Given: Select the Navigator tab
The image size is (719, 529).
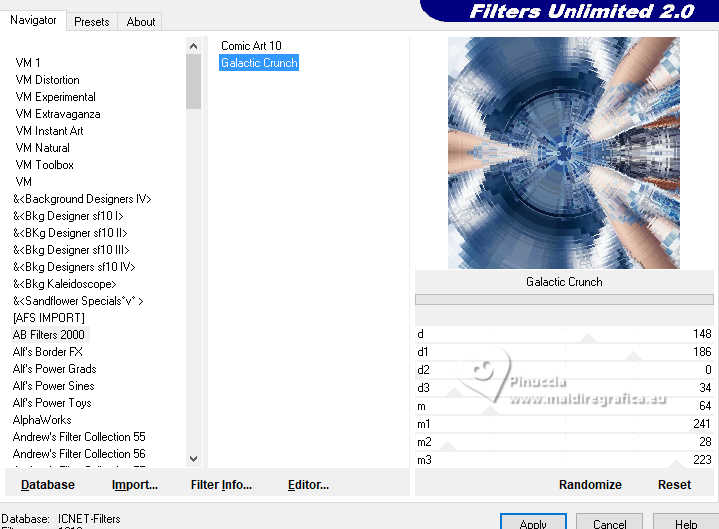Looking at the screenshot, I should [x=33, y=20].
